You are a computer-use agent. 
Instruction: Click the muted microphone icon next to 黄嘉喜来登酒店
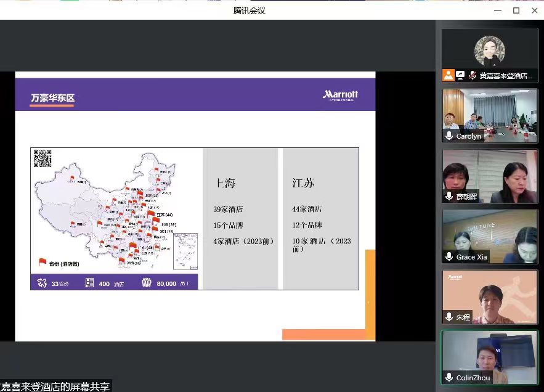473,75
